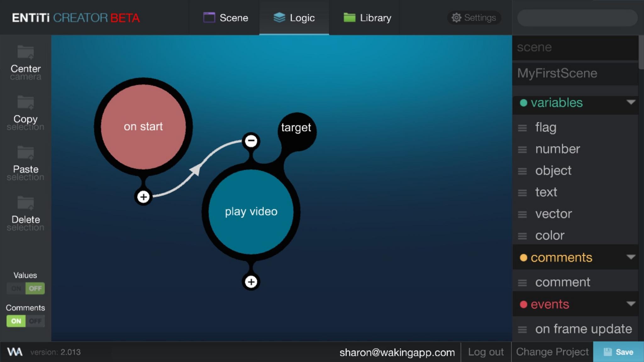Grab the drag handle beside comment
The height and width of the screenshot is (362, 644).
(x=522, y=283)
